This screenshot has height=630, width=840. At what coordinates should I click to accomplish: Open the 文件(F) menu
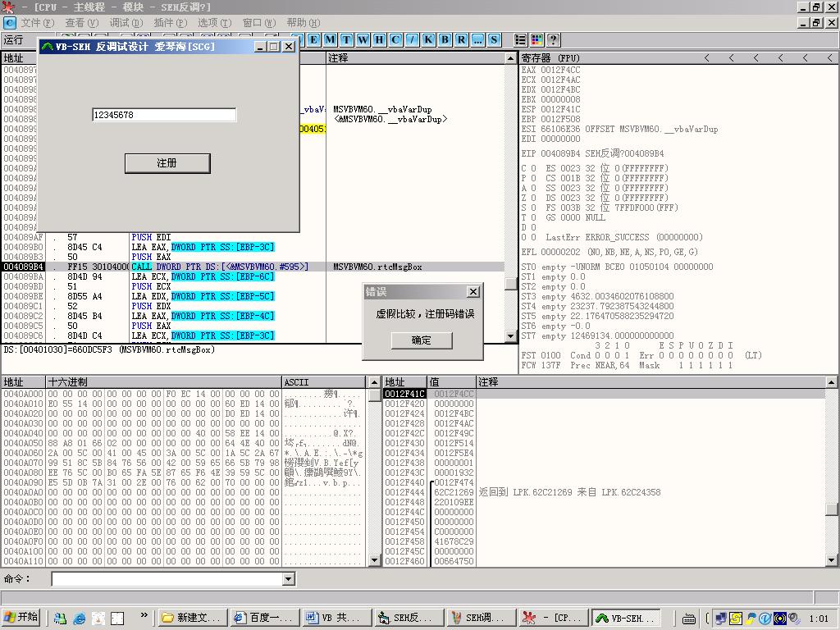point(38,23)
